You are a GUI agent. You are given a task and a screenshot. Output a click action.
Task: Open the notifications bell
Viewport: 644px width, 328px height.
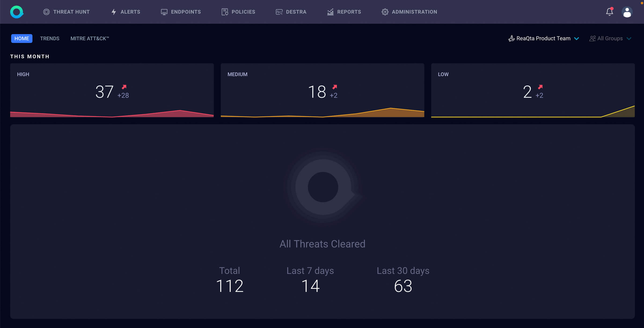coord(609,12)
